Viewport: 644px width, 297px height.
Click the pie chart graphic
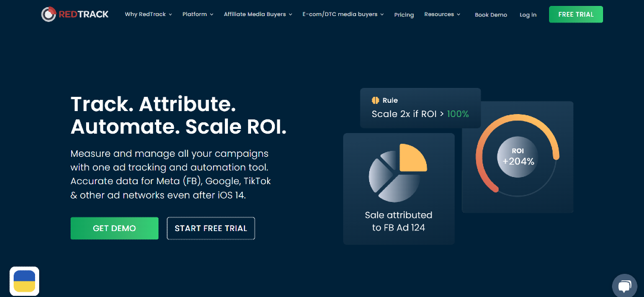point(398,173)
